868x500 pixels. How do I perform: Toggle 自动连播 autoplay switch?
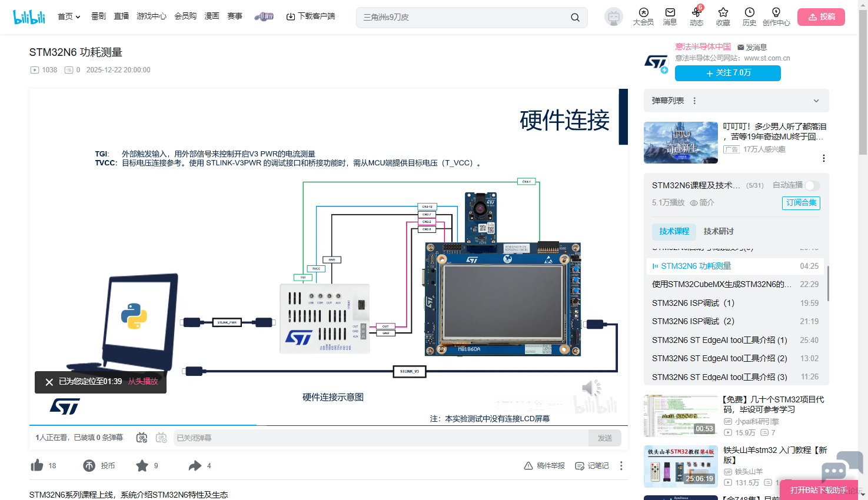point(813,185)
